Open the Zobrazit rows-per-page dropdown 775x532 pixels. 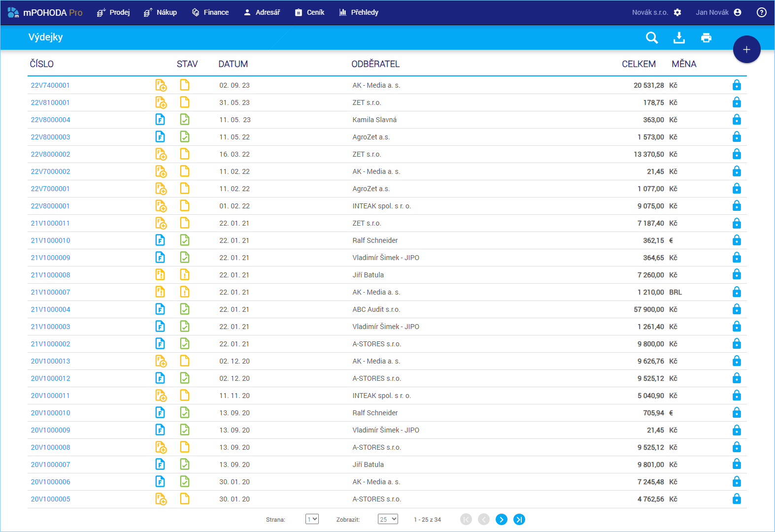click(388, 519)
